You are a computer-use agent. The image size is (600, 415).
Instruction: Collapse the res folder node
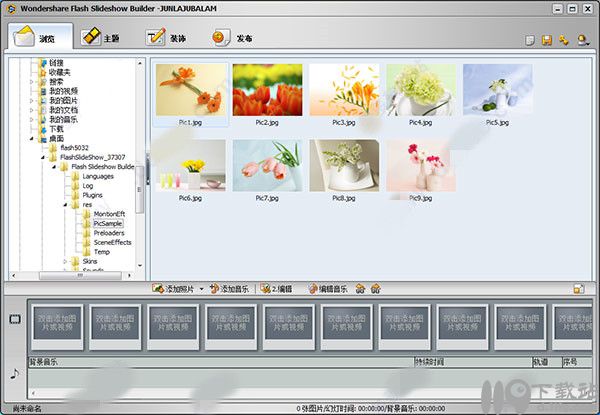(x=65, y=205)
